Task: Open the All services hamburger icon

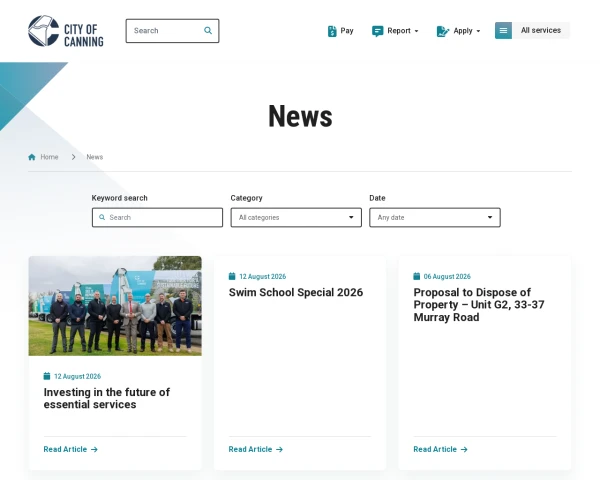Action: pyautogui.click(x=503, y=30)
